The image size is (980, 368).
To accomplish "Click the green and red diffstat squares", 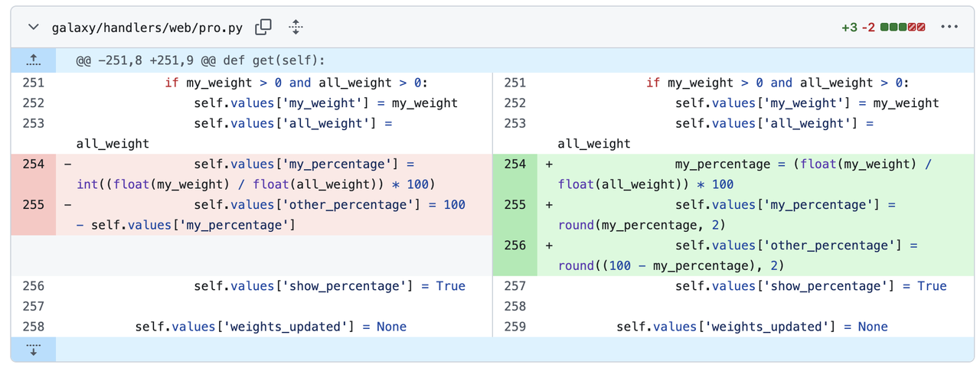I will click(903, 28).
